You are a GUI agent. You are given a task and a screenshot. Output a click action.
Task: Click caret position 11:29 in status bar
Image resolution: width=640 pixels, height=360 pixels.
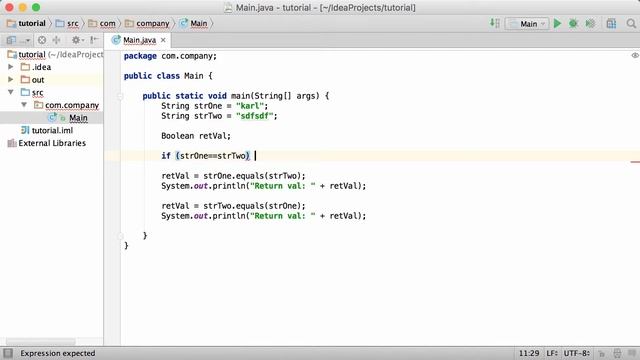click(x=529, y=353)
